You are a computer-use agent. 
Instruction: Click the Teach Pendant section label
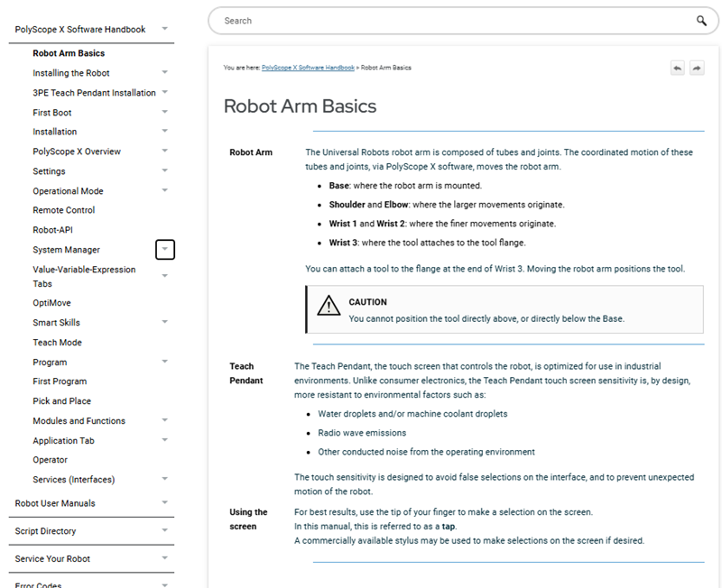(246, 373)
